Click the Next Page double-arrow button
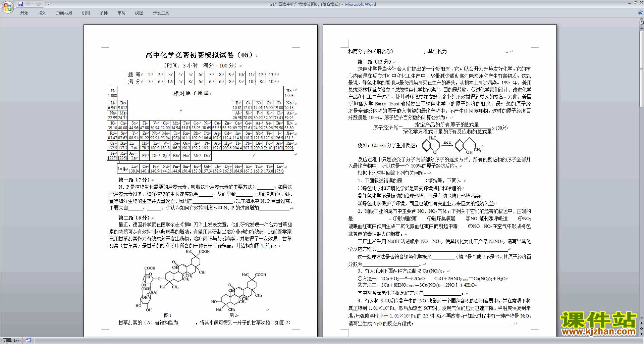Image resolution: width=644 pixels, height=344 pixels. click(x=642, y=334)
